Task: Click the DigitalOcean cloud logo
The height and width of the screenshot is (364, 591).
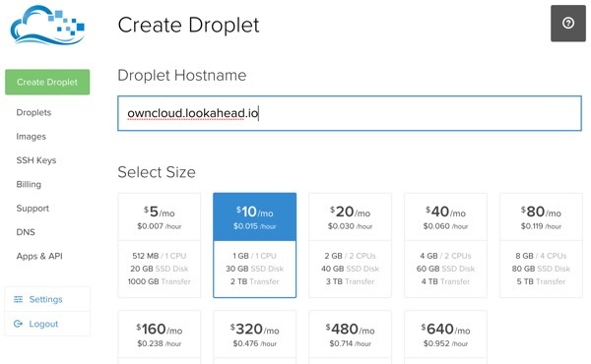Action: coord(47,25)
